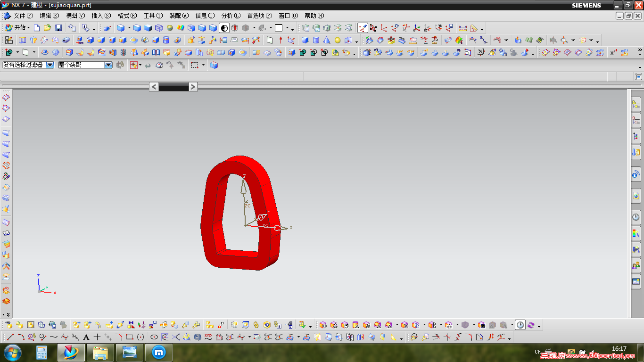The width and height of the screenshot is (644, 362).
Task: Open the 文件(F) menu
Action: tap(23, 16)
